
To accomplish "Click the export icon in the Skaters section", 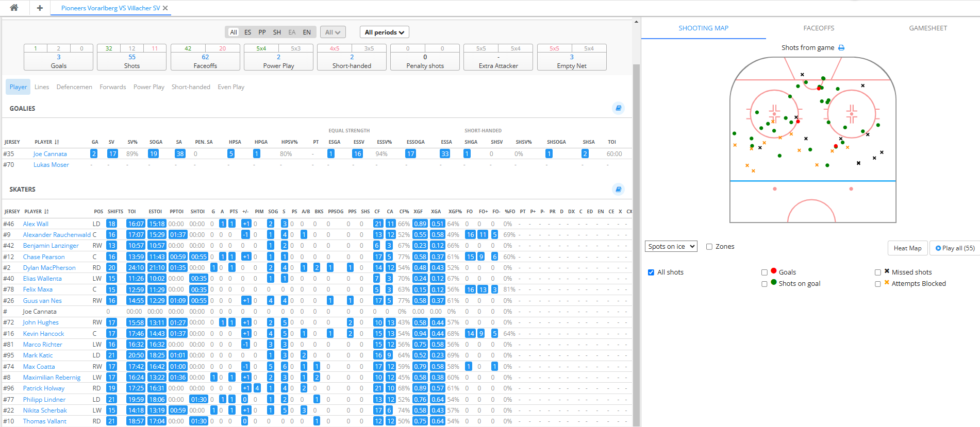I will click(x=618, y=189).
